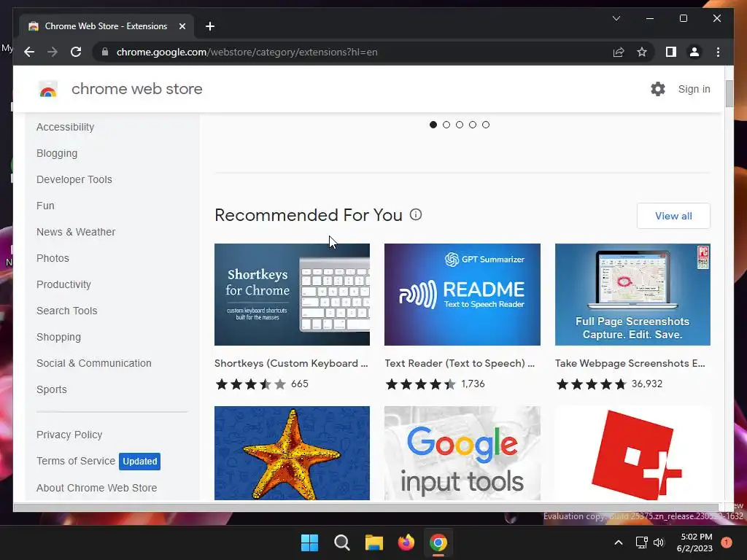Open Shortkeys for Chrome thumbnail
This screenshot has height=560, width=747.
pyautogui.click(x=292, y=295)
